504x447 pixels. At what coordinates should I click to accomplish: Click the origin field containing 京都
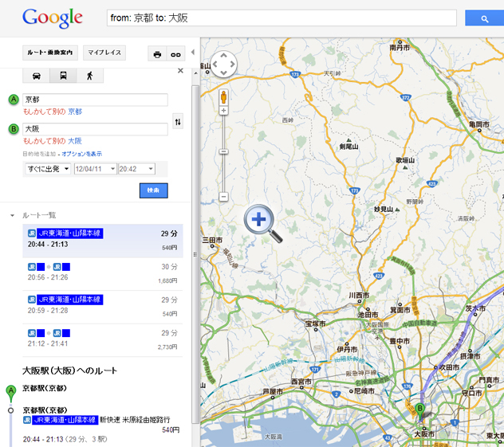point(95,100)
